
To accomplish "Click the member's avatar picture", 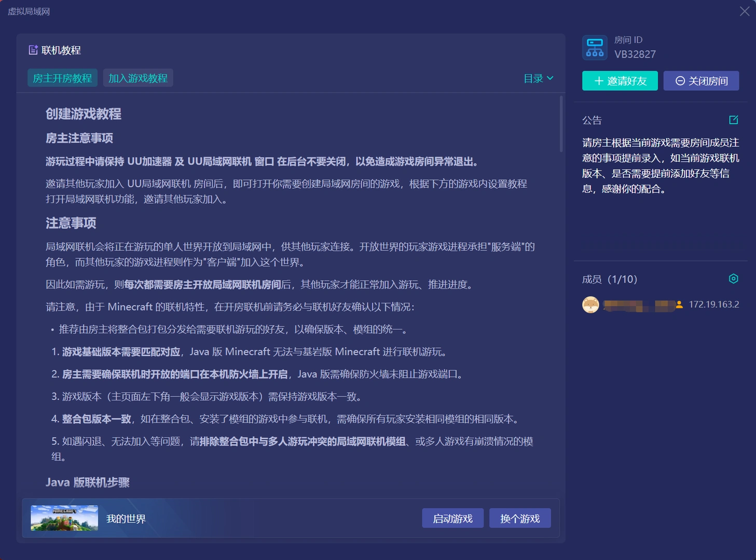I will pos(590,305).
